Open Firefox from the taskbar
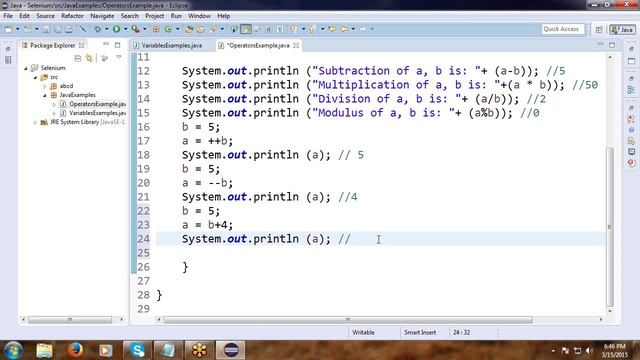640x360 pixels. [75, 350]
